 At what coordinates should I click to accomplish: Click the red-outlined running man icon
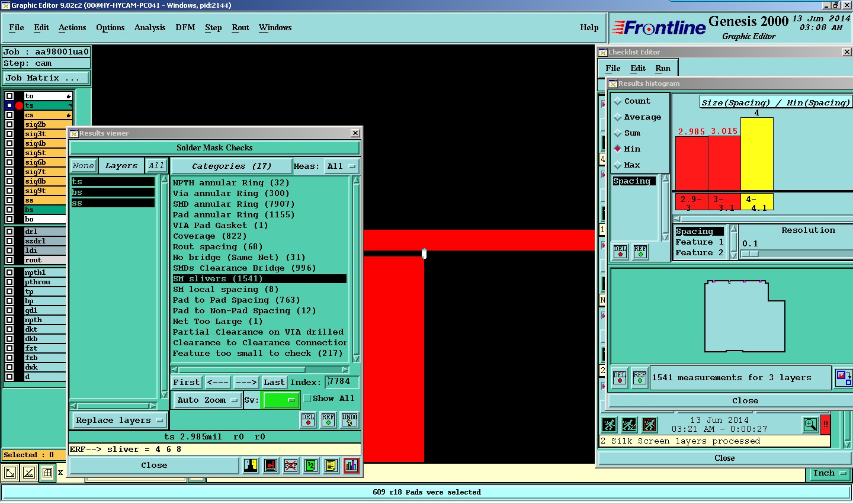649,425
